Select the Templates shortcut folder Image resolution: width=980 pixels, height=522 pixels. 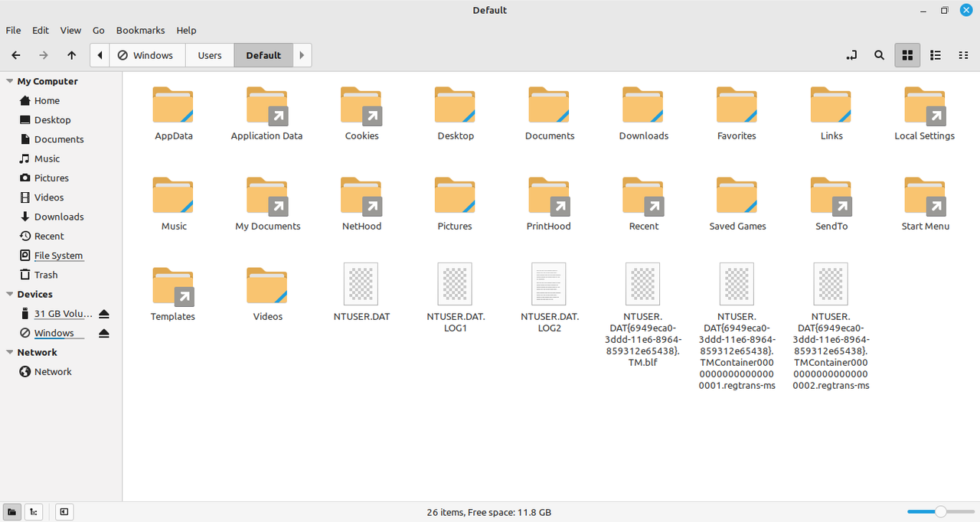[x=173, y=285]
